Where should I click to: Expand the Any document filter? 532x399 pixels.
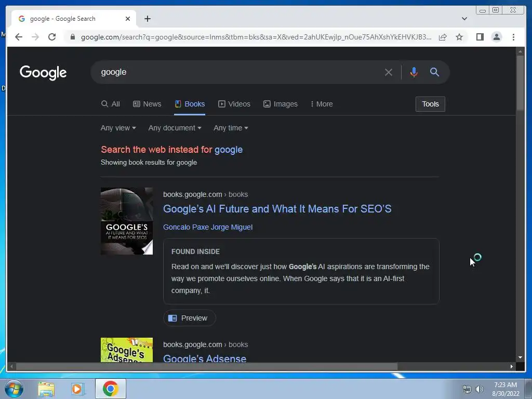click(x=175, y=128)
